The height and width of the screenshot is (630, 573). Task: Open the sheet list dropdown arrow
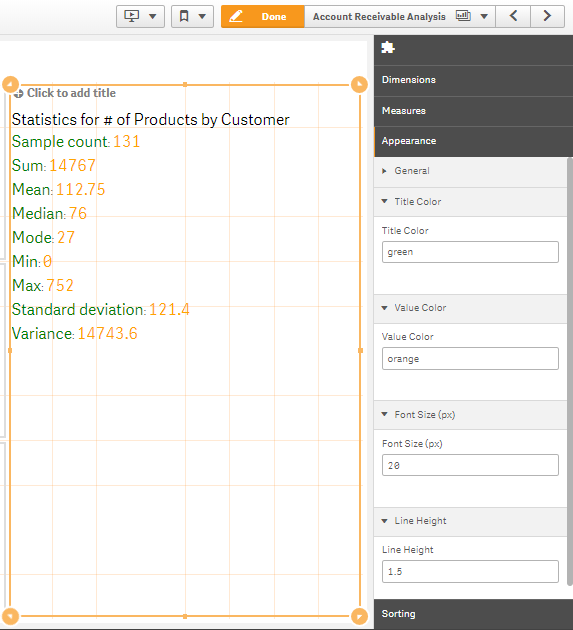click(484, 16)
